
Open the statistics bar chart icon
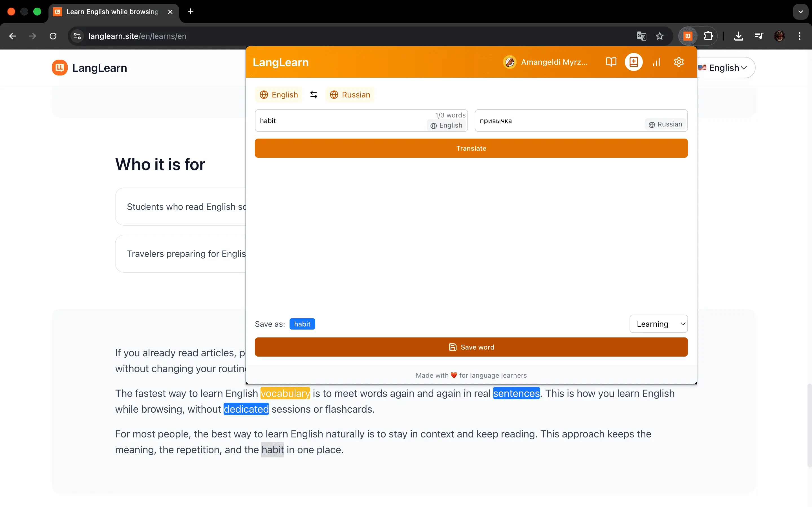pos(656,62)
